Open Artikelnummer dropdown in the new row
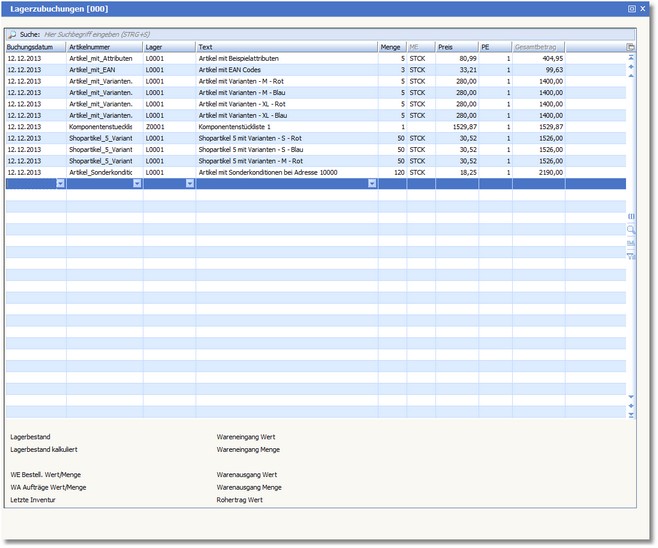 (x=137, y=184)
